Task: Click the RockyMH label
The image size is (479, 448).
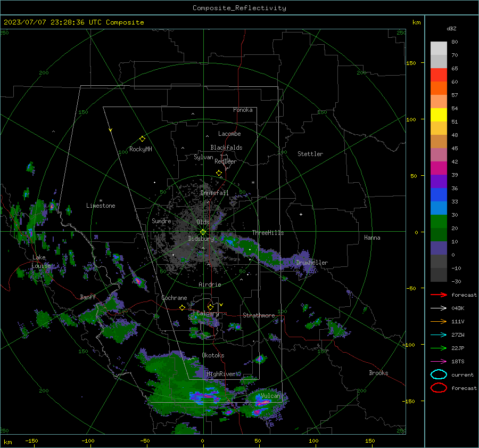Action: (141, 149)
